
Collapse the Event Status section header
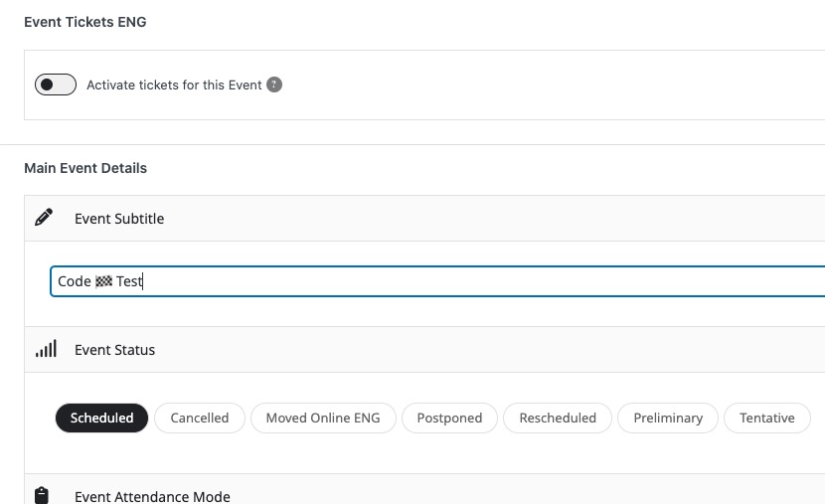click(x=424, y=350)
